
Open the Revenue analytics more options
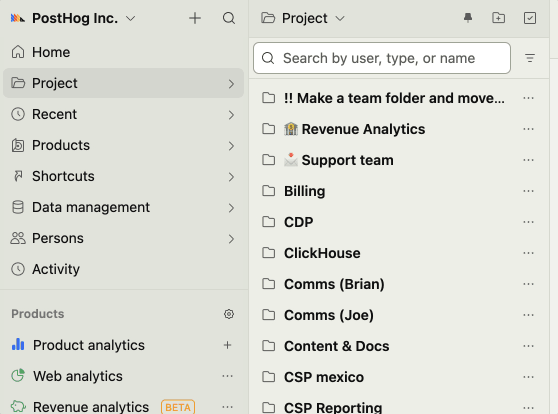227,407
